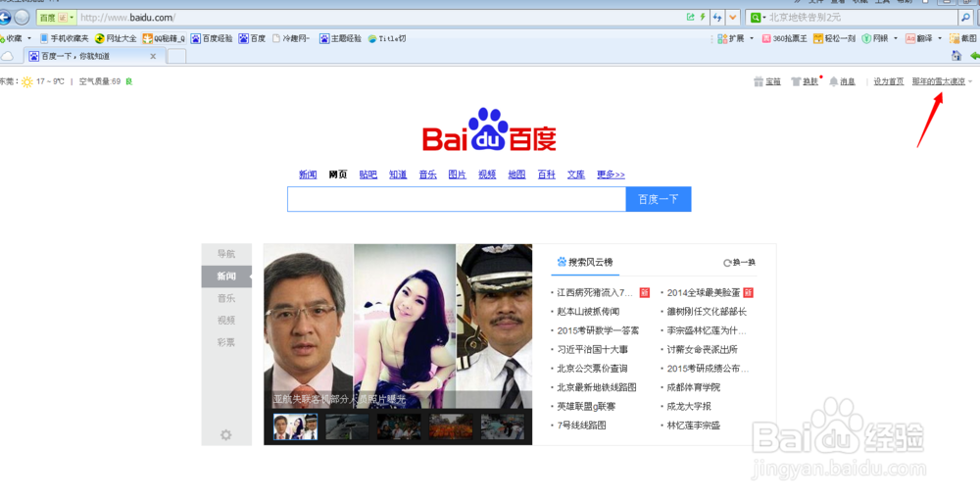Click the sun weather icon

tap(26, 82)
